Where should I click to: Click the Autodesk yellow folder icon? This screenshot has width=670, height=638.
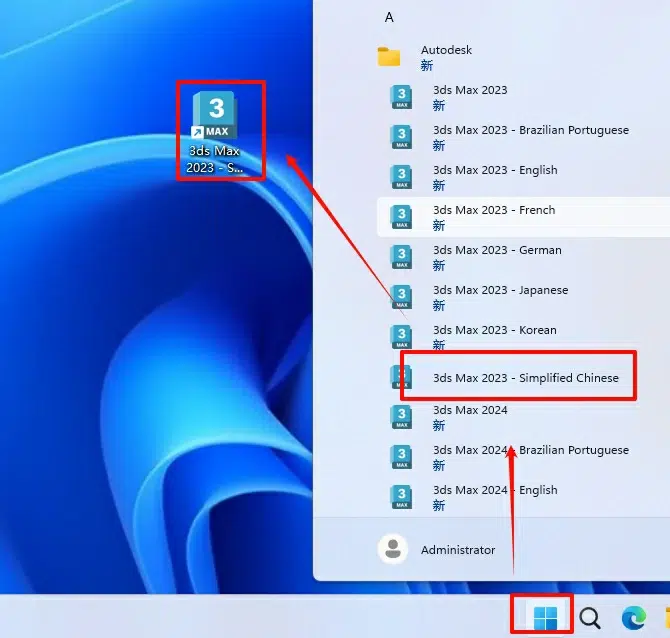[x=389, y=57]
